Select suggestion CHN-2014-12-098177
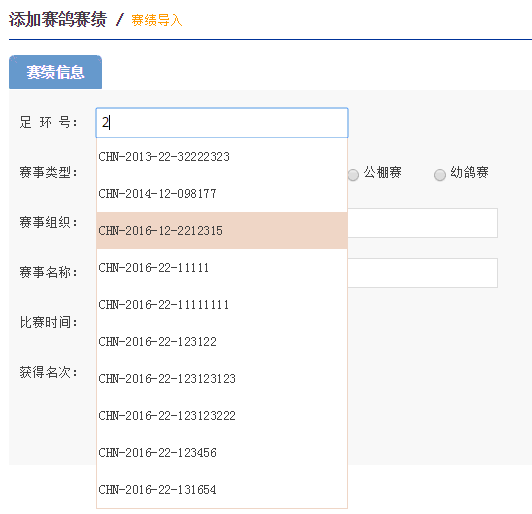The width and height of the screenshot is (532, 514). 222,194
